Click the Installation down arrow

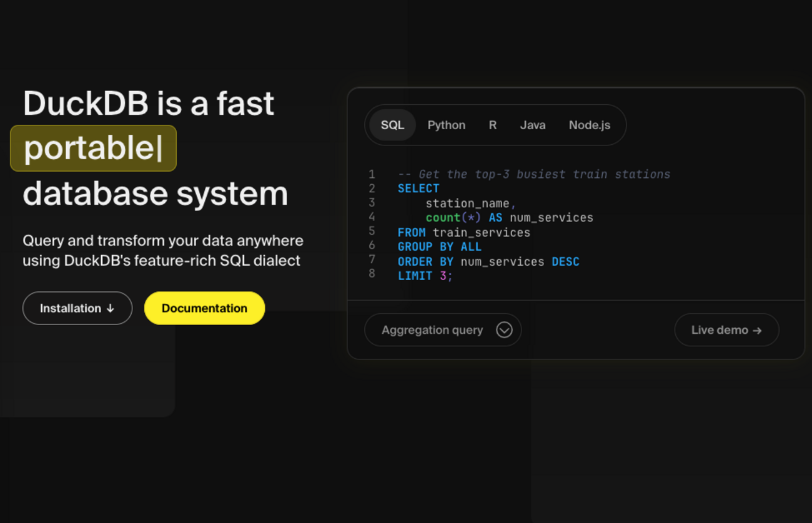click(x=111, y=308)
